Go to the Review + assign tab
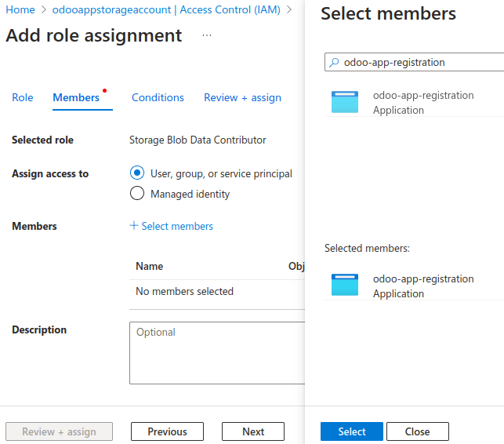This screenshot has height=444, width=504. point(242,97)
